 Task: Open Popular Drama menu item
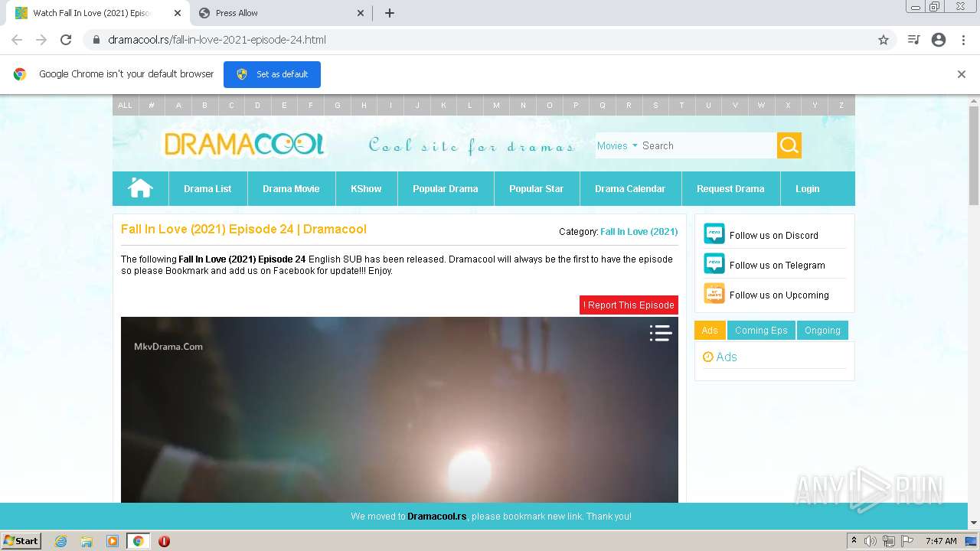[446, 188]
